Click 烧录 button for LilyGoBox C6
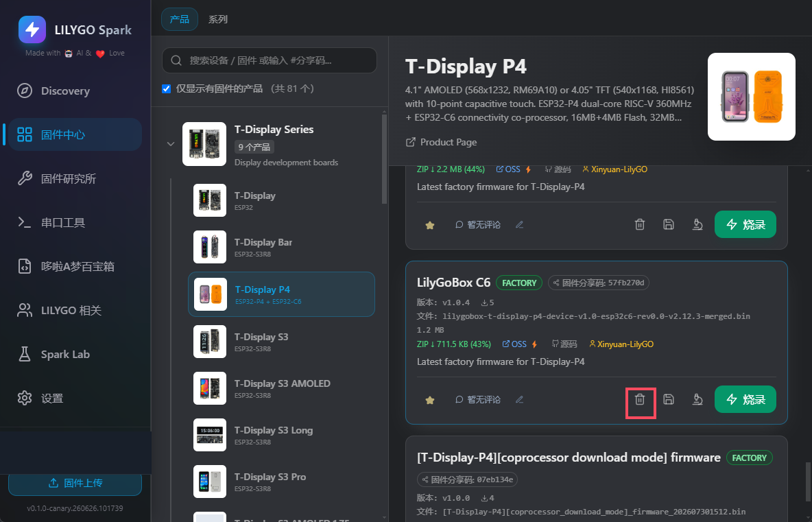 (x=745, y=399)
